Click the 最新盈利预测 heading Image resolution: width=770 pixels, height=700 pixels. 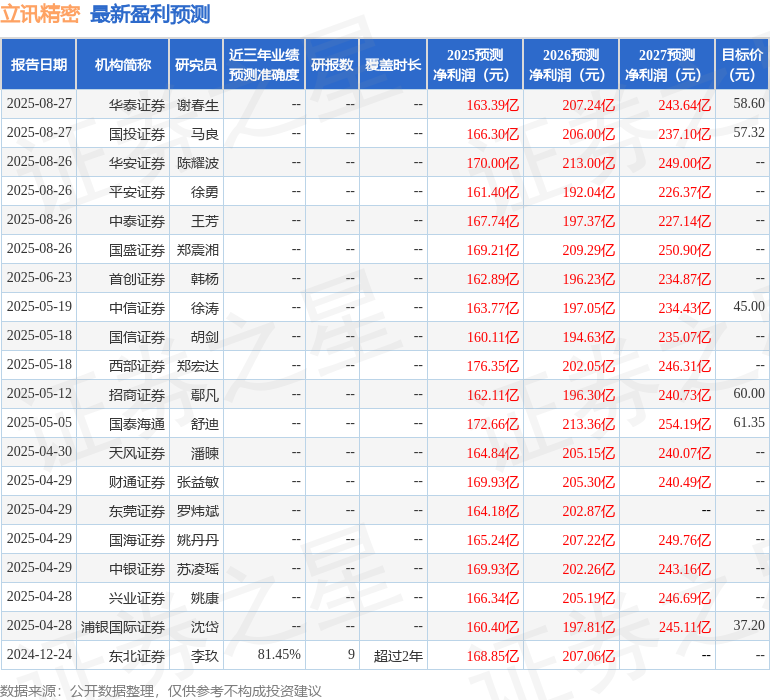coord(150,14)
